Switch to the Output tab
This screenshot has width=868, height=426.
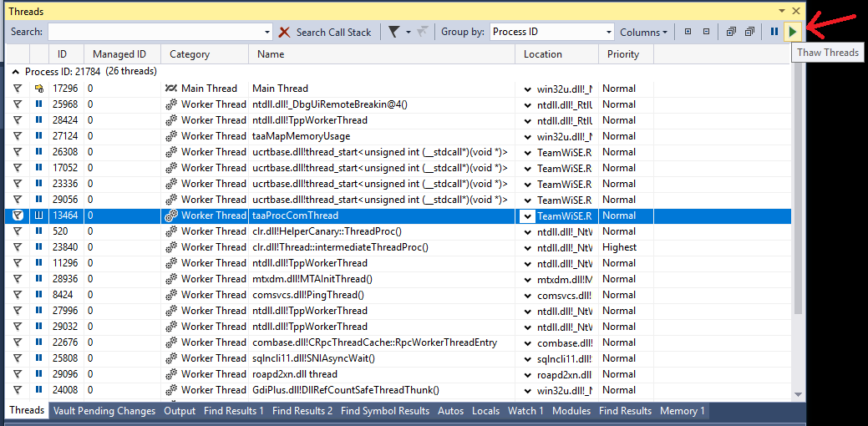tap(180, 410)
